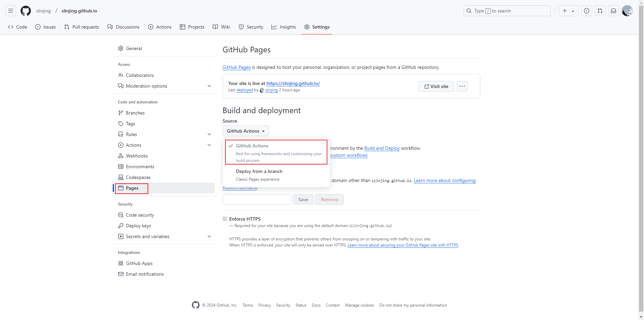Open the Build and Deploy workflow link

coord(382,148)
